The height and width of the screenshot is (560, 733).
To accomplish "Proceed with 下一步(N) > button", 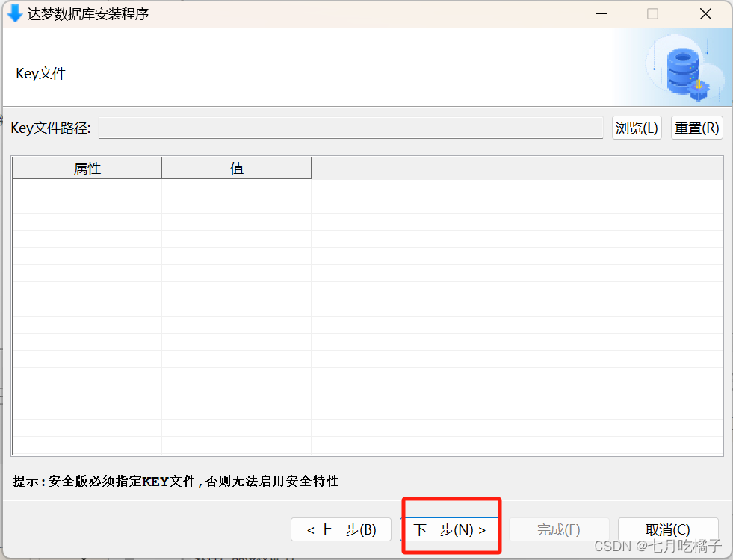I will click(x=449, y=529).
